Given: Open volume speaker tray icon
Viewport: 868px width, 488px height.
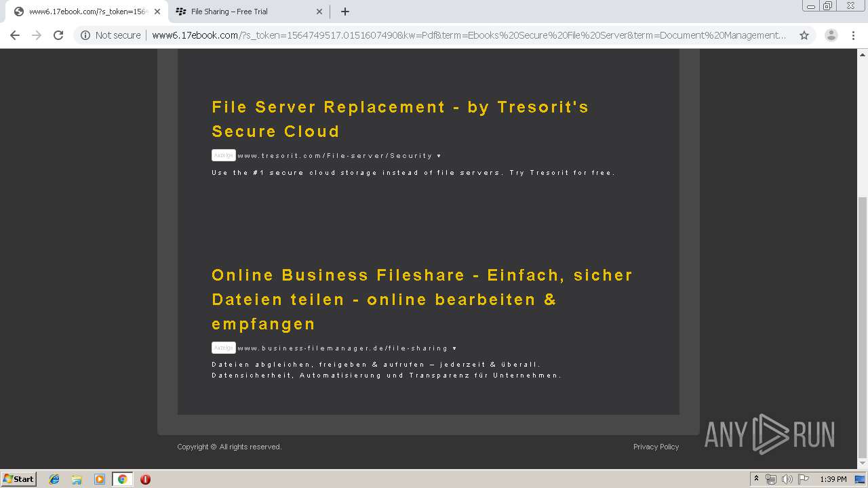Looking at the screenshot, I should [787, 479].
